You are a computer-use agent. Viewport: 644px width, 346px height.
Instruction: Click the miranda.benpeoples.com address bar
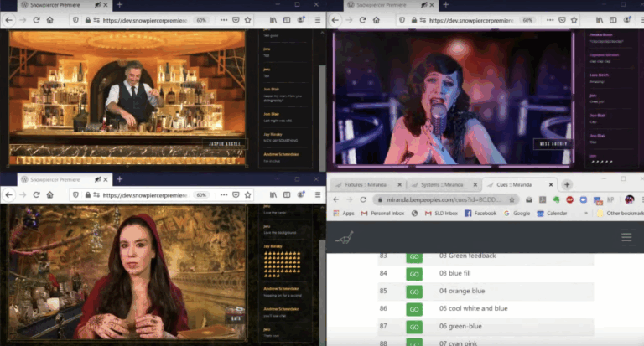click(x=436, y=199)
